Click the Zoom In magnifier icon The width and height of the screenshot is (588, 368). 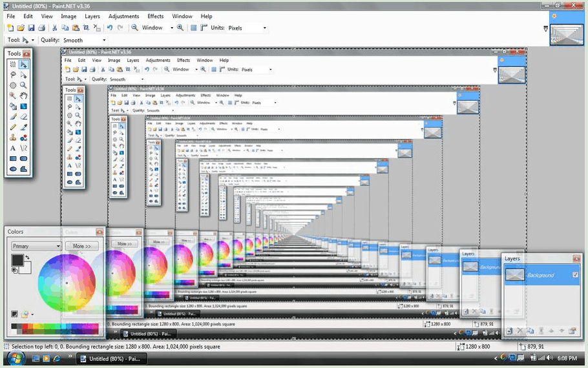180,28
